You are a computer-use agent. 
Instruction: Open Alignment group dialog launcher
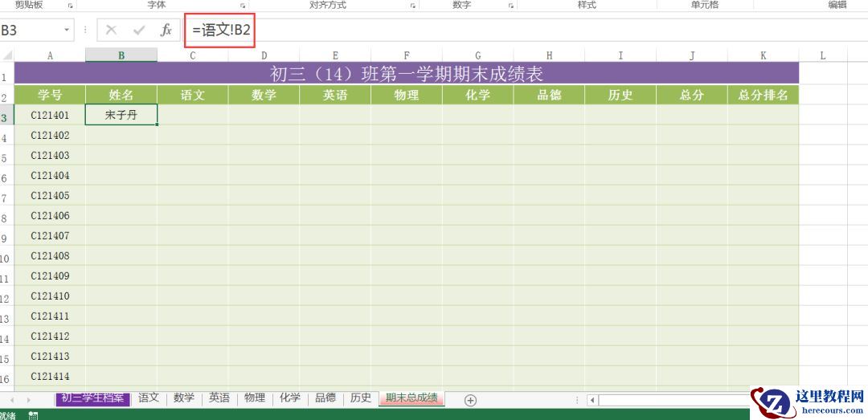pos(412,6)
